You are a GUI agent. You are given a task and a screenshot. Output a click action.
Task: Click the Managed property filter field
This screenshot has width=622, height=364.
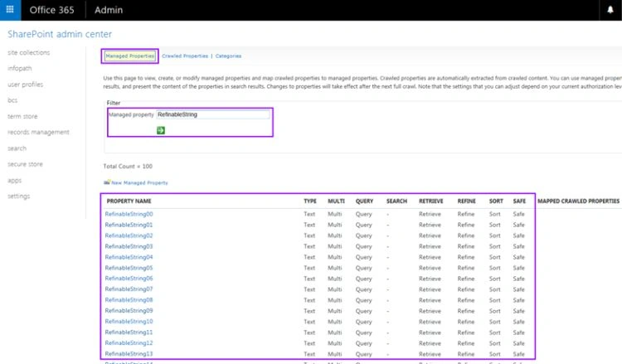pos(213,114)
